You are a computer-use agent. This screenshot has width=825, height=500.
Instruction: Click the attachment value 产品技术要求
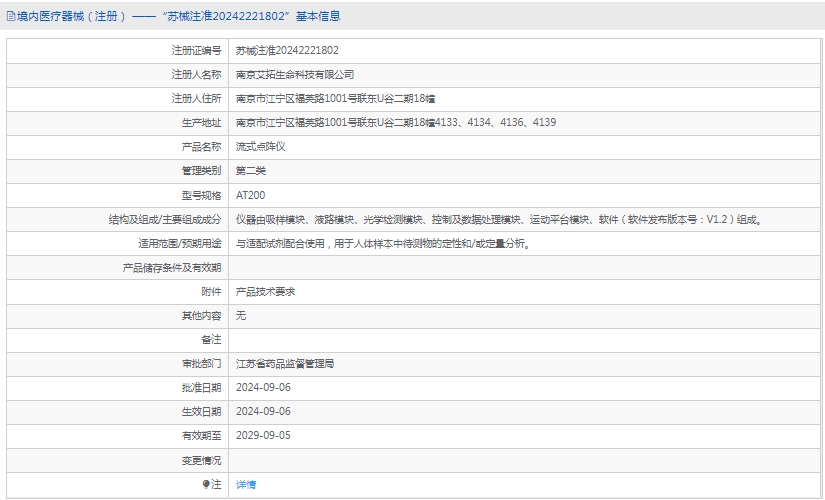[x=265, y=292]
